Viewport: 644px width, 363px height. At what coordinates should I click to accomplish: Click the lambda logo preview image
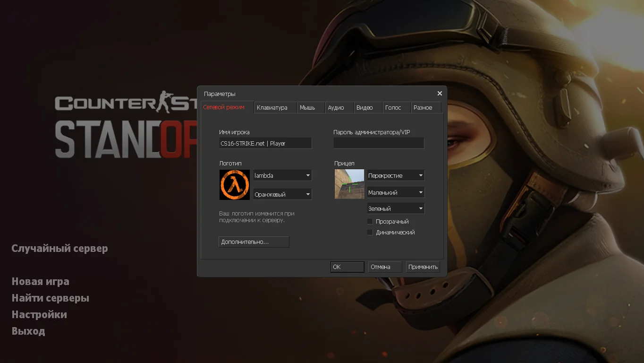click(x=234, y=185)
